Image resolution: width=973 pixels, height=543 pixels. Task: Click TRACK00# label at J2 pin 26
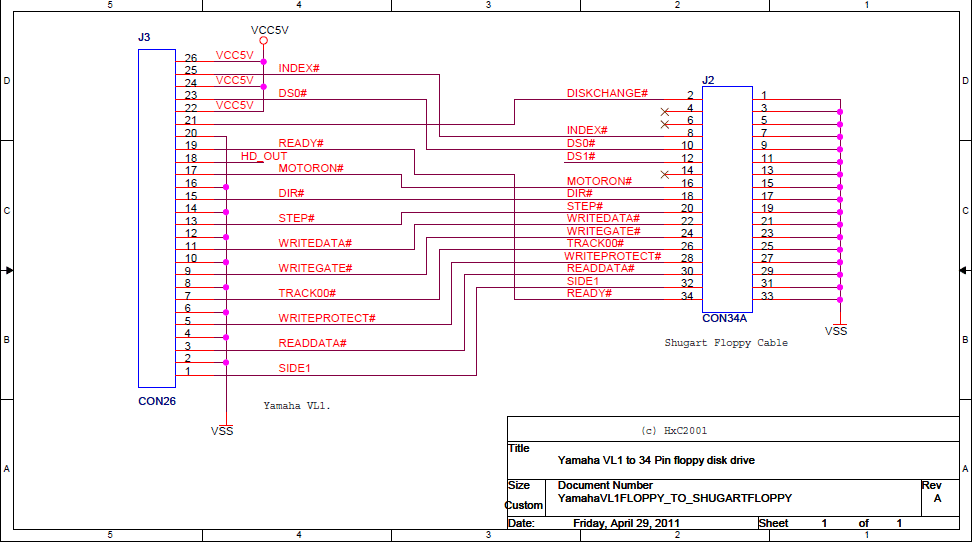[594, 243]
